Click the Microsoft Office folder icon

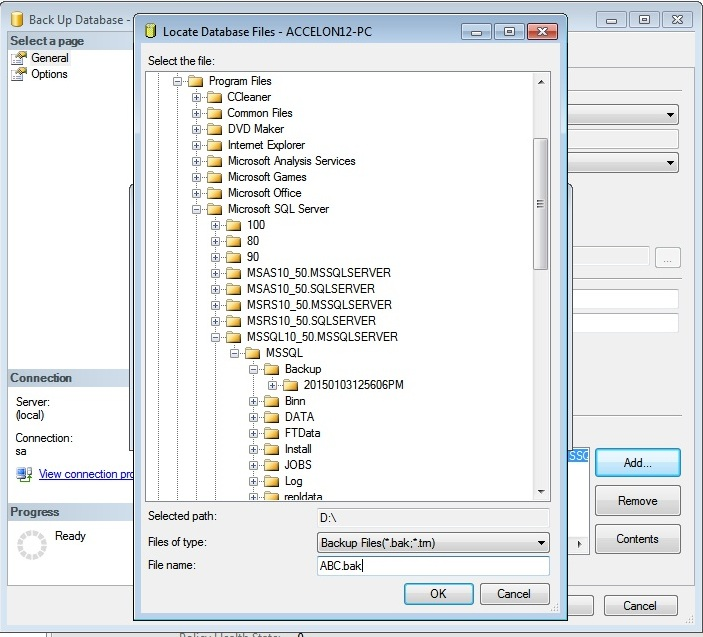(x=215, y=193)
